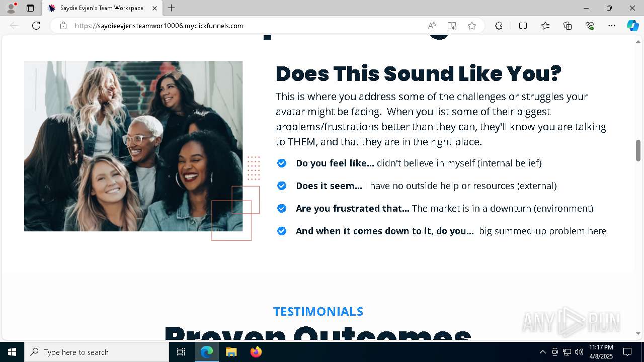Open the tab actions menu icon

(x=30, y=8)
